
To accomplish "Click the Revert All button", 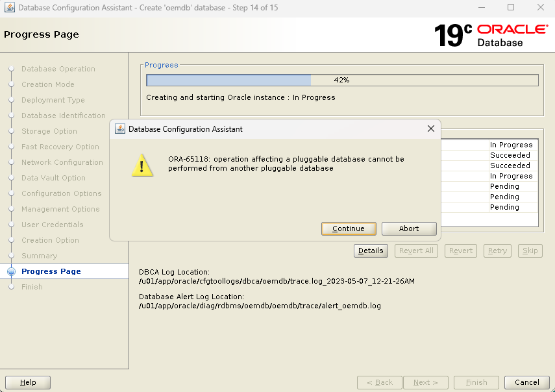I will coord(416,251).
